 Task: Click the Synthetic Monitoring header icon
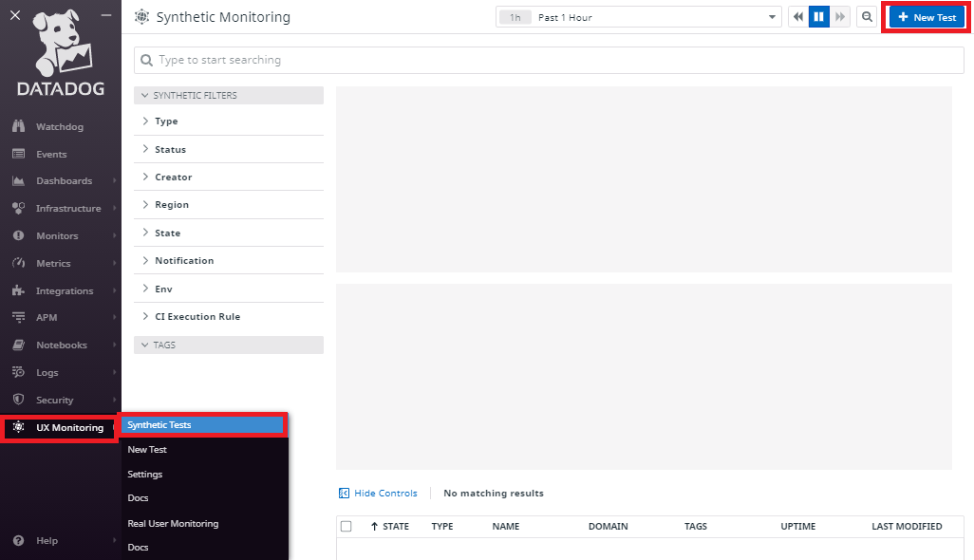point(141,17)
